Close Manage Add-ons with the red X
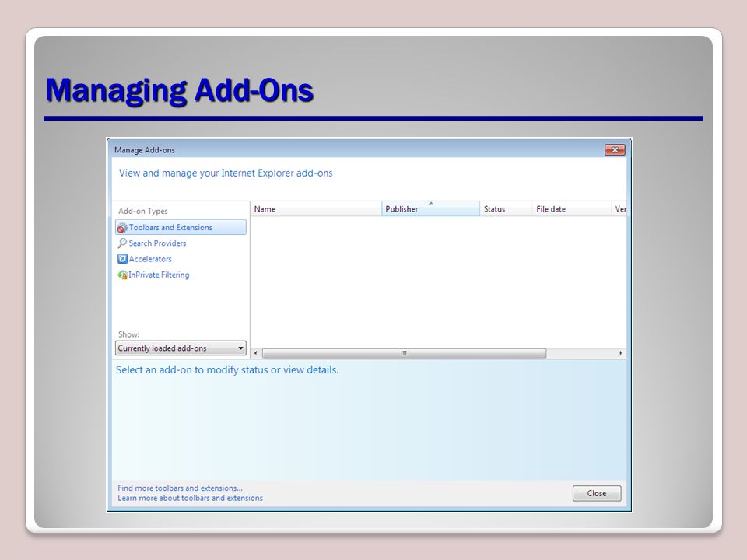The width and height of the screenshot is (747, 560). (615, 150)
